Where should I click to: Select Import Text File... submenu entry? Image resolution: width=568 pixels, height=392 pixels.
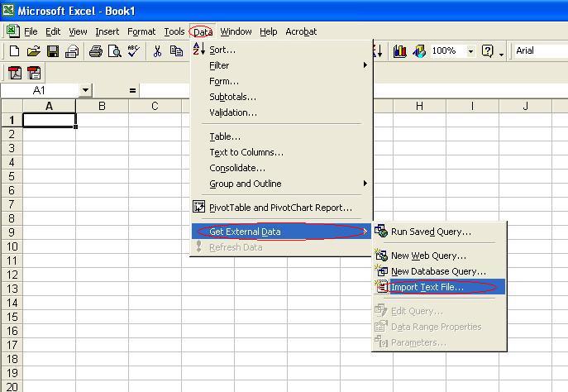[x=439, y=287]
